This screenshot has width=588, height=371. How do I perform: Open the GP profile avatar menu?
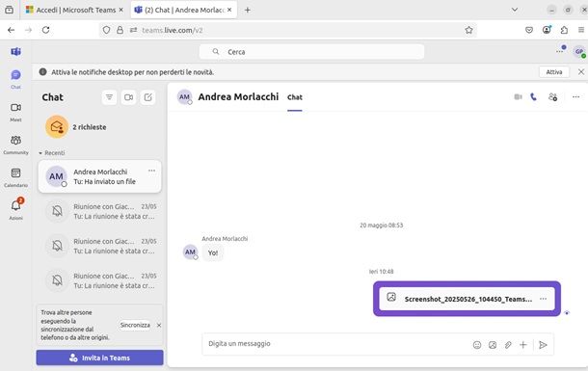pyautogui.click(x=579, y=51)
